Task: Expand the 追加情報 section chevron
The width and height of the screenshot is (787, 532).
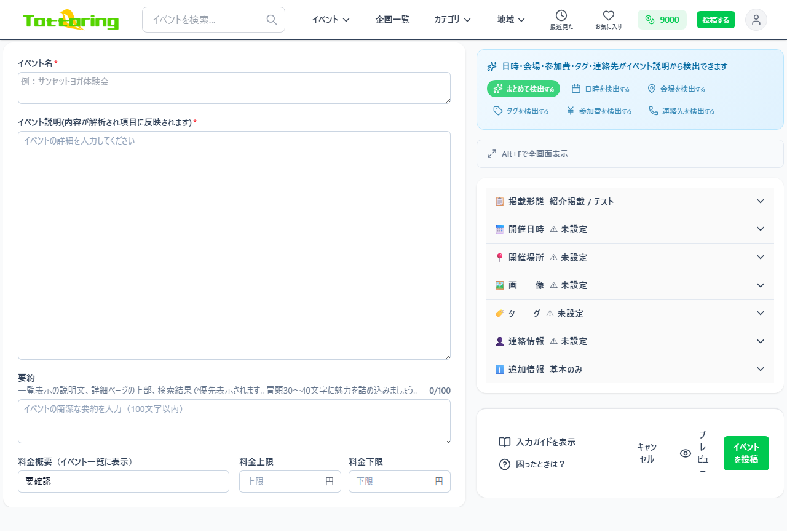Action: pyautogui.click(x=761, y=369)
